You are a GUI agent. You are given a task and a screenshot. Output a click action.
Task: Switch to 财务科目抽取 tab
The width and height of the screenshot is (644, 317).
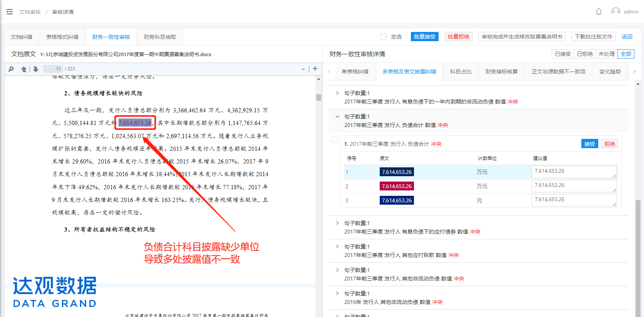click(x=160, y=37)
